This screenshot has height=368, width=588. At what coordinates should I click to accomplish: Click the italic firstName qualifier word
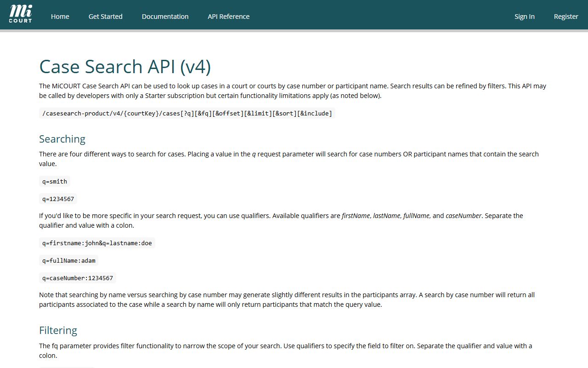coord(356,216)
